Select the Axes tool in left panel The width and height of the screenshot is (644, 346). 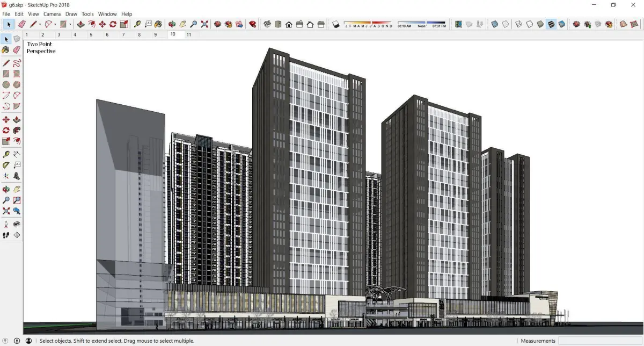coord(6,176)
